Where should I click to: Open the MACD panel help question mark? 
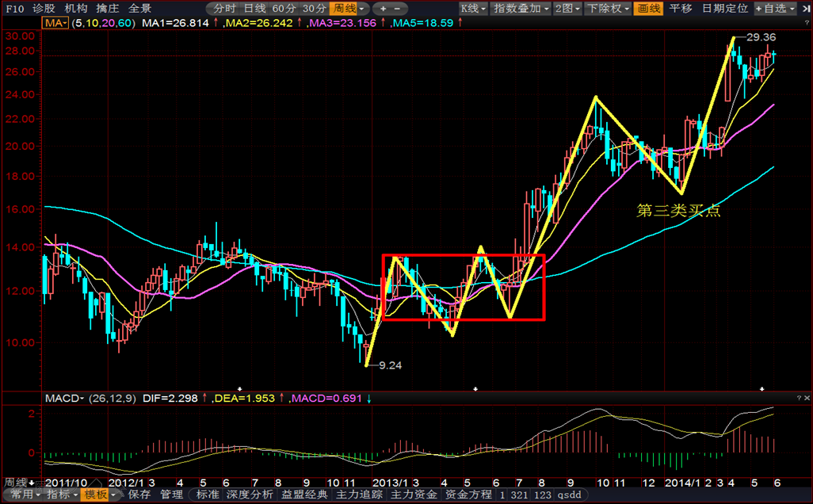(x=799, y=398)
